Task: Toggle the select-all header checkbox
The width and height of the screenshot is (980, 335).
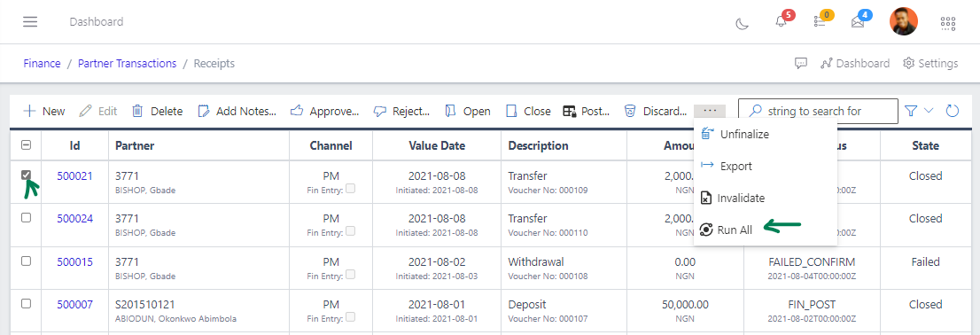Action: [27, 145]
